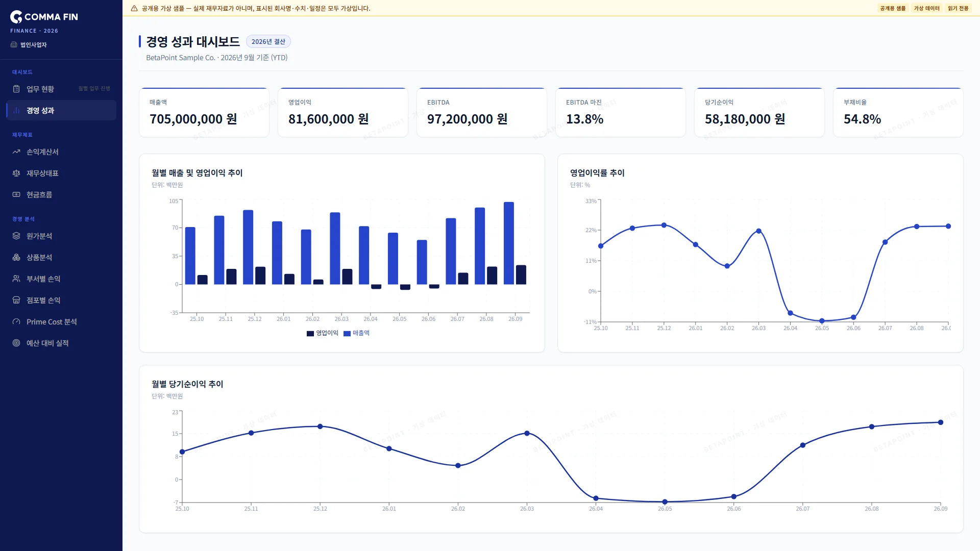
Task: Click the 재무상태표 balance scale icon
Action: tap(16, 173)
